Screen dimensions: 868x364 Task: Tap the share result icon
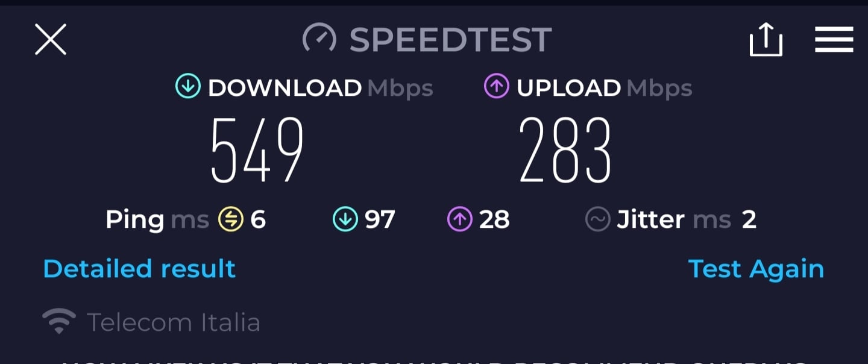pyautogui.click(x=766, y=40)
